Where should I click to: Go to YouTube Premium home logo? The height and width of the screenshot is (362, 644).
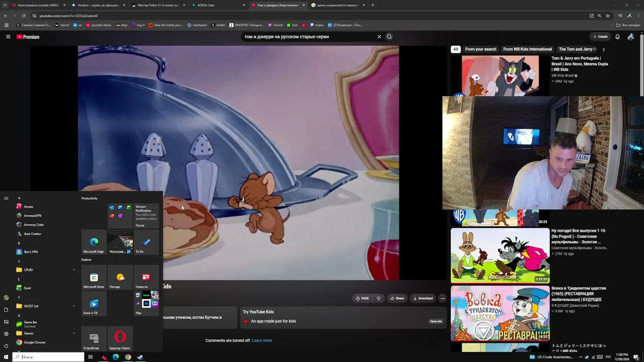point(28,37)
